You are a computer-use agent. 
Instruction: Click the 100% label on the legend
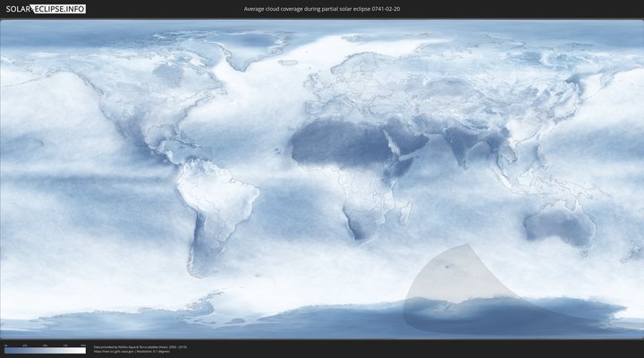point(83,345)
